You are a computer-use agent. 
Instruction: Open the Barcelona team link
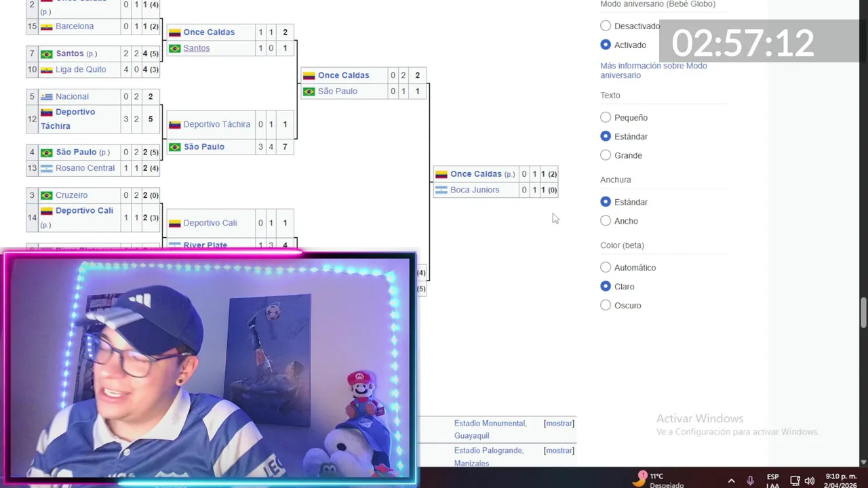(75, 26)
